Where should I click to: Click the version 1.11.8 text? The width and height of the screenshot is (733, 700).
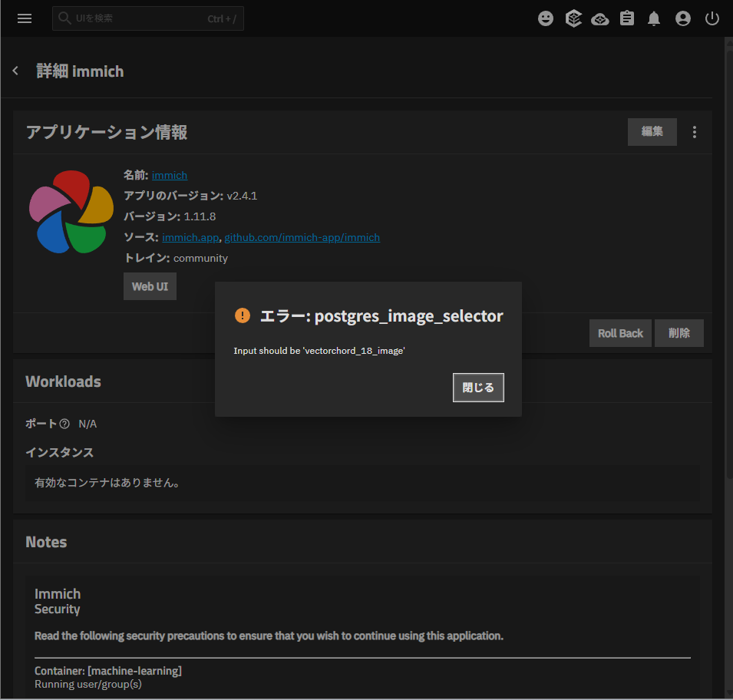tap(200, 216)
